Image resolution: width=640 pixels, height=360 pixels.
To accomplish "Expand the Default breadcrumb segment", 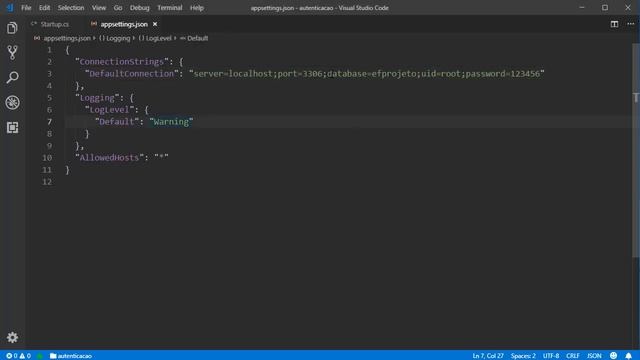I will coord(194,38).
